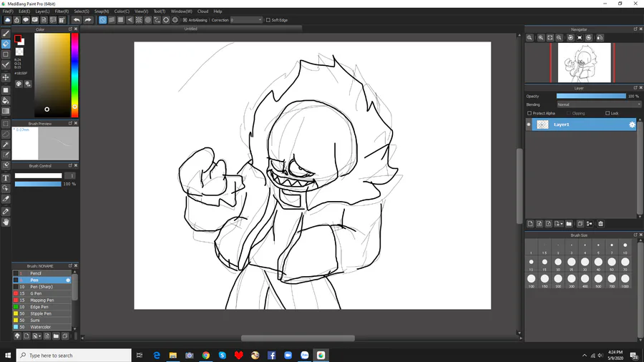
Task: Choose the Pen (Sharp) brush
Action: (x=42, y=287)
